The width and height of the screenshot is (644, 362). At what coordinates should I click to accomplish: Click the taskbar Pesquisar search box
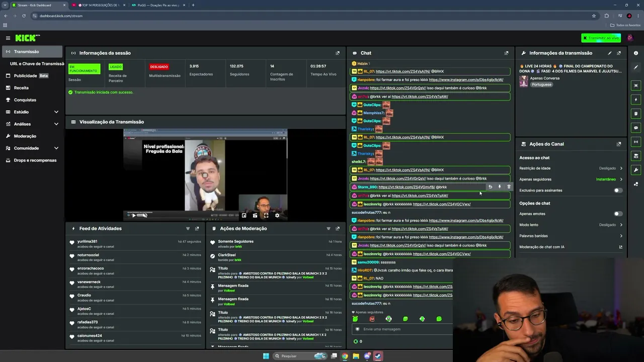pos(300,356)
